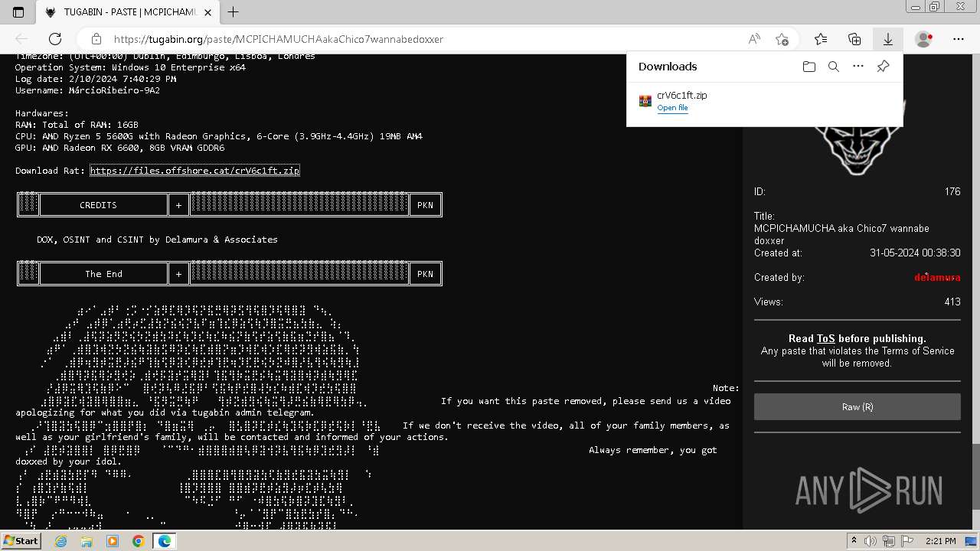
Task: Click the Windows Start button
Action: [21, 541]
